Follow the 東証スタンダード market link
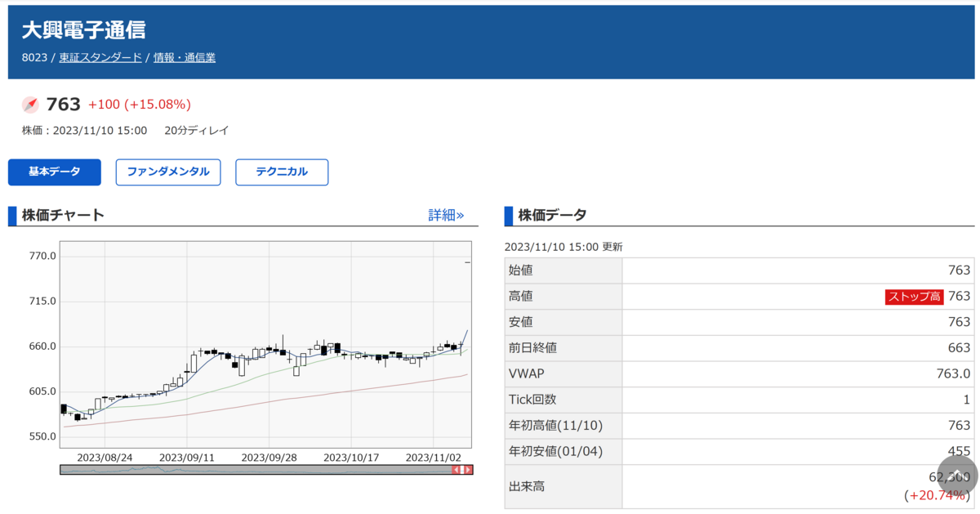The height and width of the screenshot is (514, 980). (x=100, y=58)
